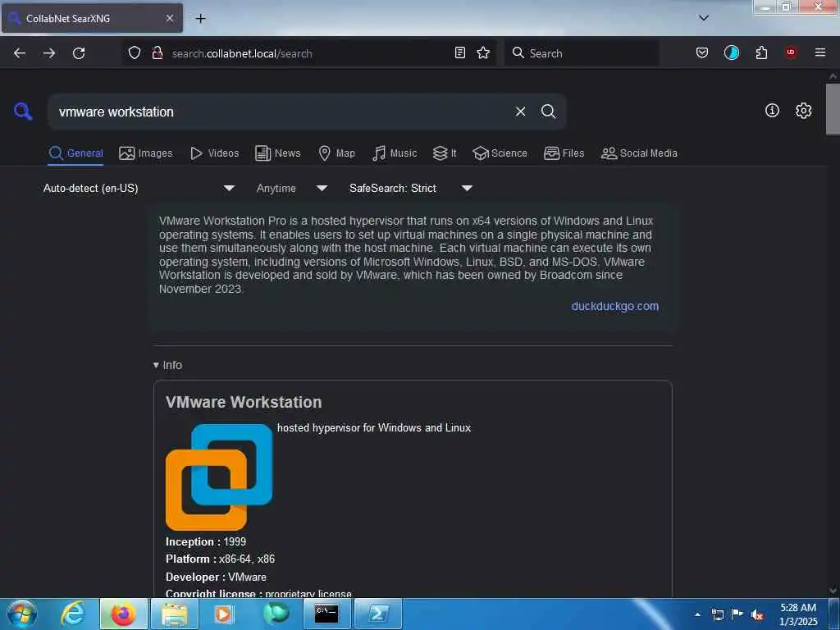The image size is (840, 630).
Task: Open the Action Center flag tray icon
Action: [737, 614]
